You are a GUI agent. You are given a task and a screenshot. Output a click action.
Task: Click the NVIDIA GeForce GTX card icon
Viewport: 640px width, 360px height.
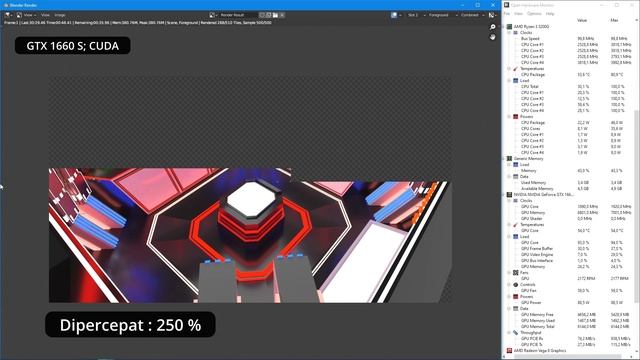509,195
